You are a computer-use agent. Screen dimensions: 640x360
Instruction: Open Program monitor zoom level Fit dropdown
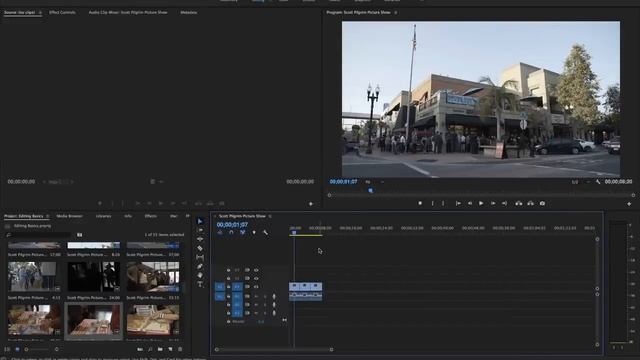pyautogui.click(x=374, y=182)
